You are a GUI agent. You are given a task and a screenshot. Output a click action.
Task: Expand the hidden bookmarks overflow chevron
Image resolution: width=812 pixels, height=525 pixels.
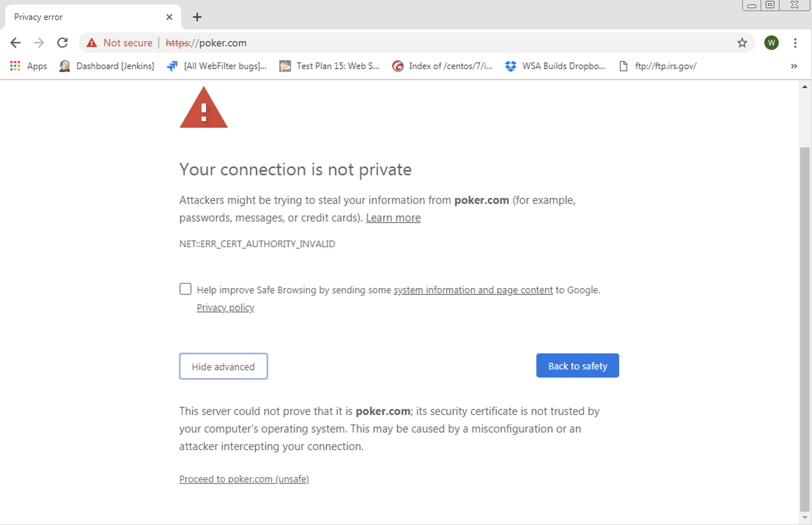click(x=794, y=66)
